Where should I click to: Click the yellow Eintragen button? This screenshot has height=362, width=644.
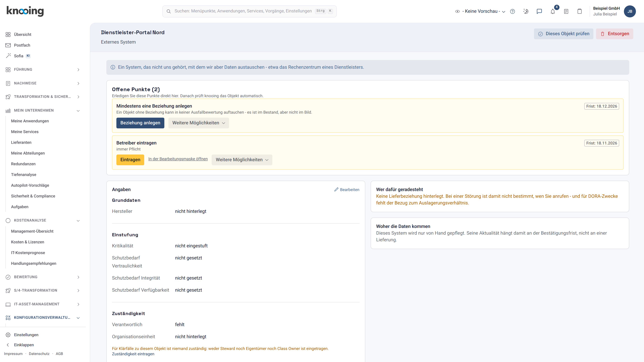point(130,160)
